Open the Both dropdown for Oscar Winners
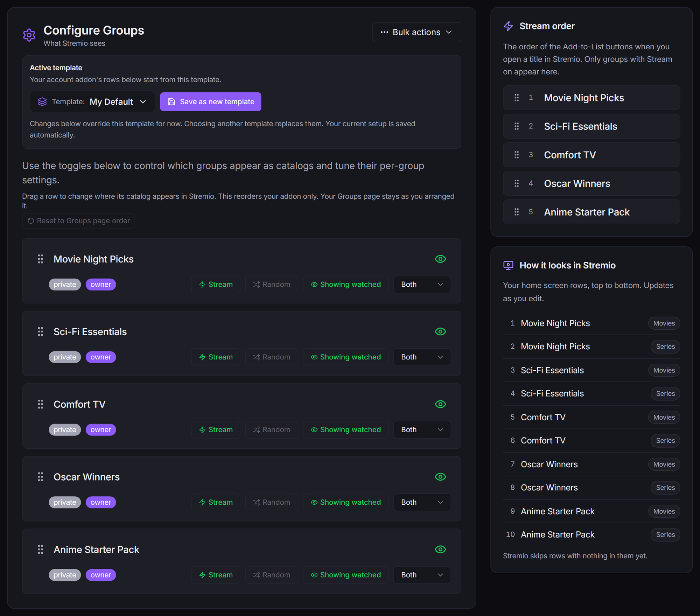Screen dimensions: 700x616 [422, 502]
